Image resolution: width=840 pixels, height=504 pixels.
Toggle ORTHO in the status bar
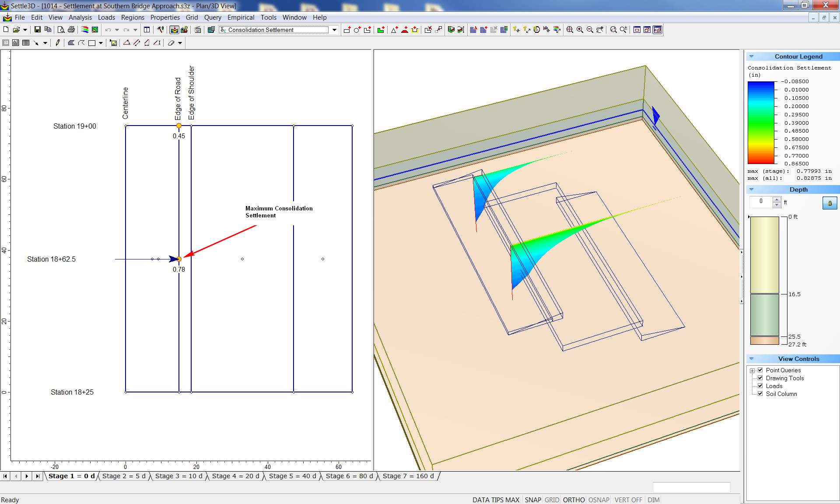coord(574,500)
